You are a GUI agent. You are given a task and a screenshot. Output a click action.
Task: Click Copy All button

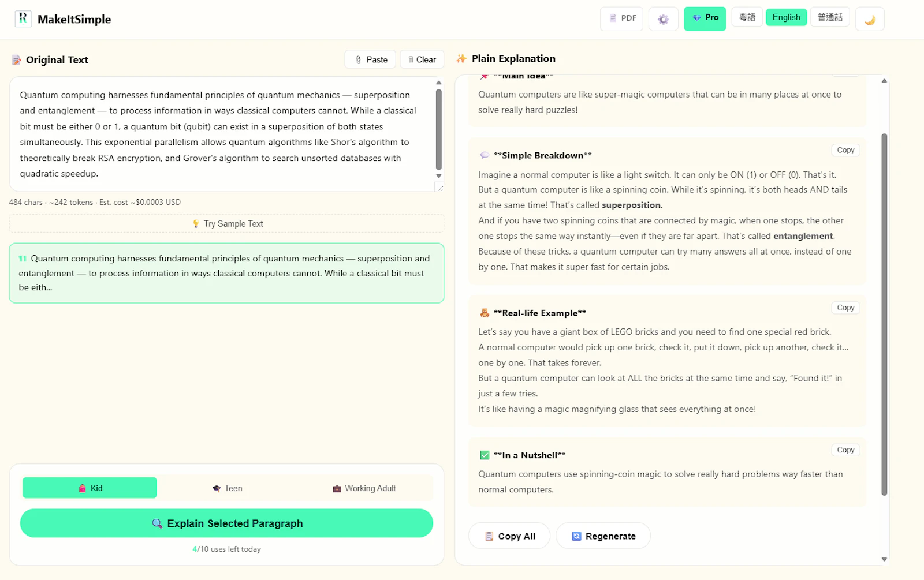tap(509, 536)
